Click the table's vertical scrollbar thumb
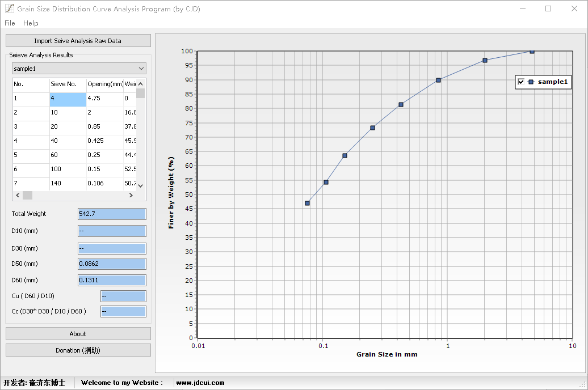The image size is (588, 390). [x=140, y=94]
